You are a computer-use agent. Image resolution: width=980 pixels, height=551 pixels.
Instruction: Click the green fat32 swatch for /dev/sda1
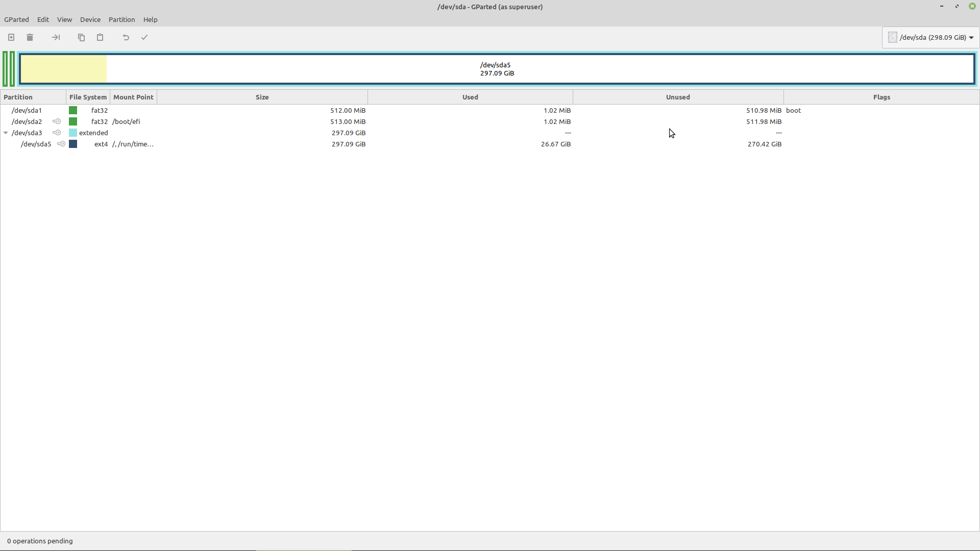(73, 110)
